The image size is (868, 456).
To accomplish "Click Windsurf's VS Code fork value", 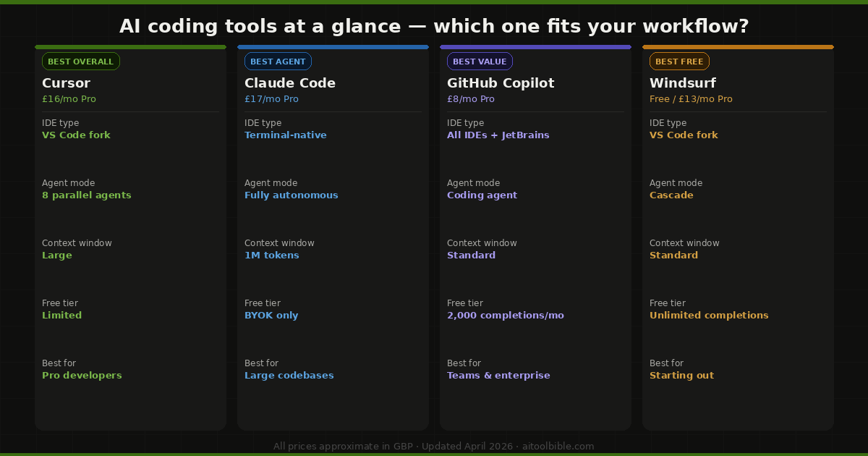I will click(x=684, y=135).
